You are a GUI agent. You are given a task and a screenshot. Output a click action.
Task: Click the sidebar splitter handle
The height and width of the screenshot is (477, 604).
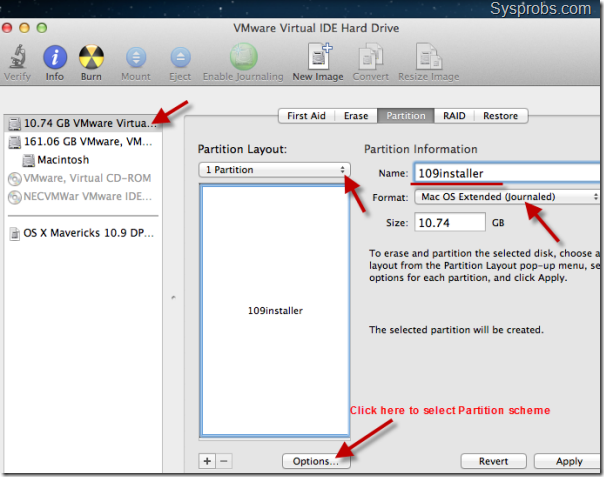point(173,297)
